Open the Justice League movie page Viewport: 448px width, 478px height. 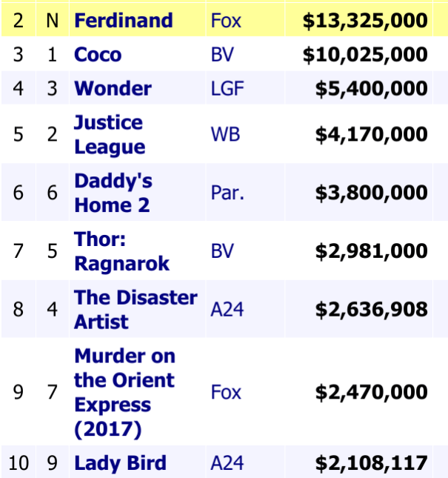[109, 134]
